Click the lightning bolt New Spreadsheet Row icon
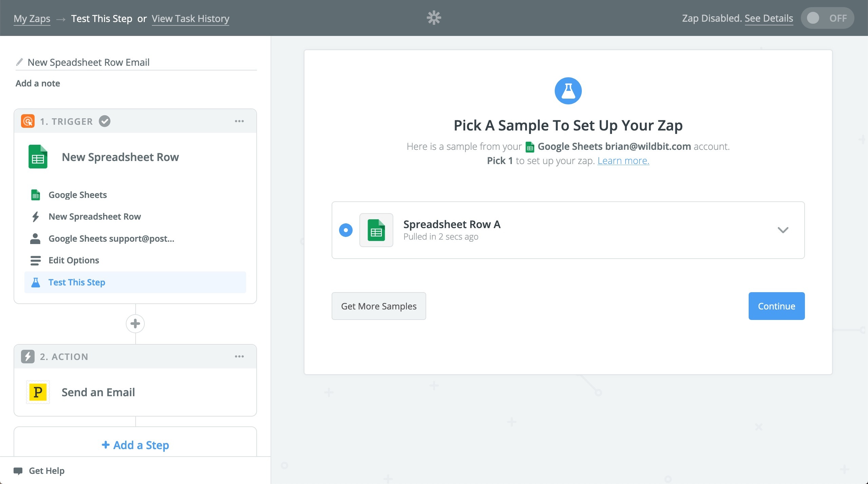The height and width of the screenshot is (484, 868). point(35,217)
